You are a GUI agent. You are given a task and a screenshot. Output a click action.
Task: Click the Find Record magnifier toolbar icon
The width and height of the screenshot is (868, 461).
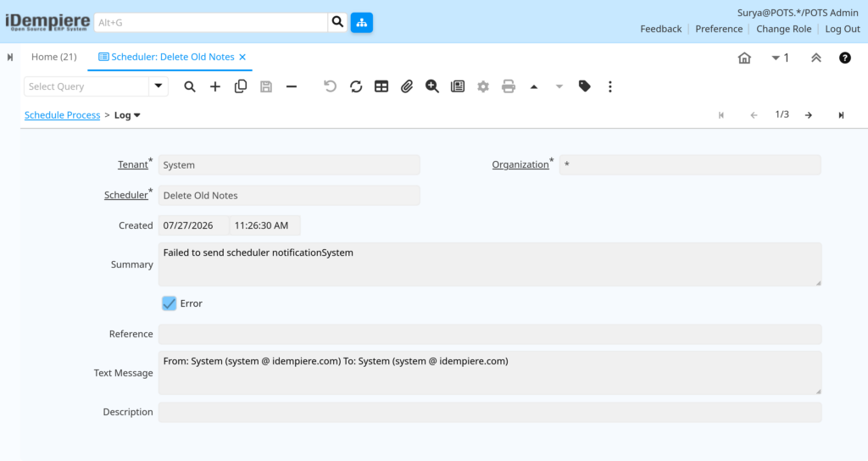click(189, 86)
